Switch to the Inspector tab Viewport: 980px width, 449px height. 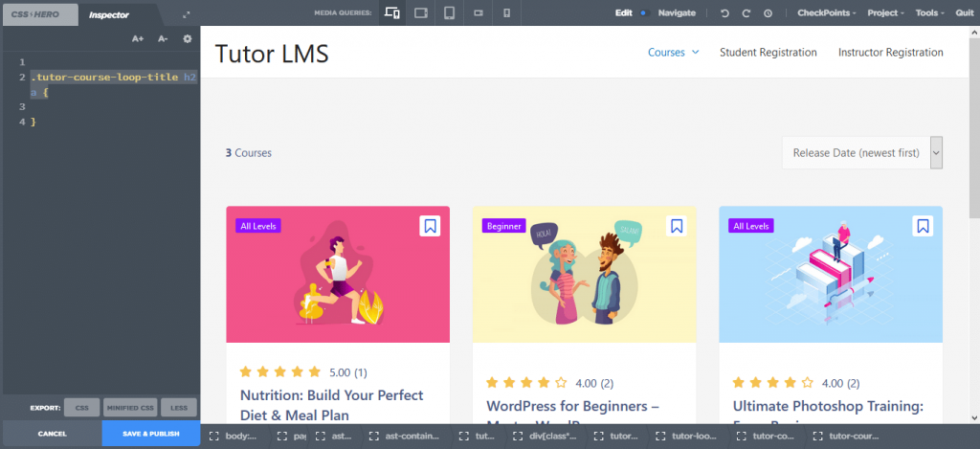point(109,14)
